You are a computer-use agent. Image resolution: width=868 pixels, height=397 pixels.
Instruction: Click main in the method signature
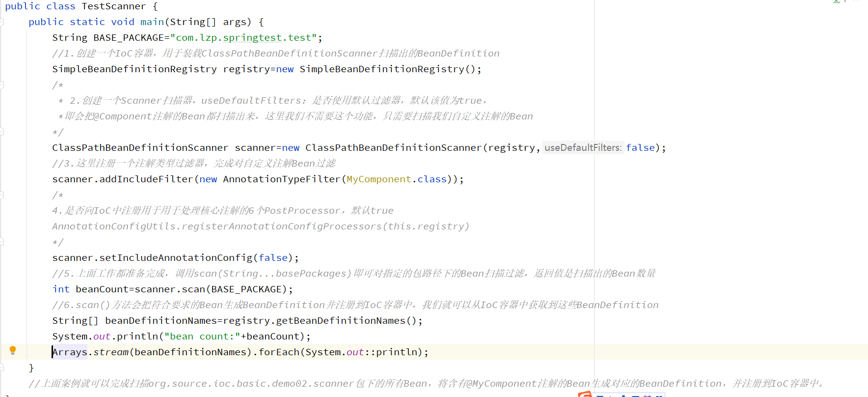click(x=152, y=22)
